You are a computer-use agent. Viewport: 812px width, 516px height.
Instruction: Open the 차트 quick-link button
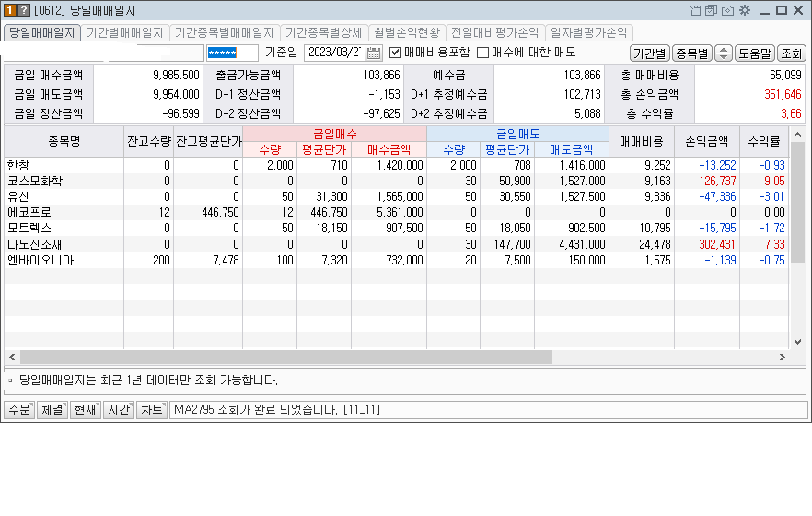tap(151, 409)
